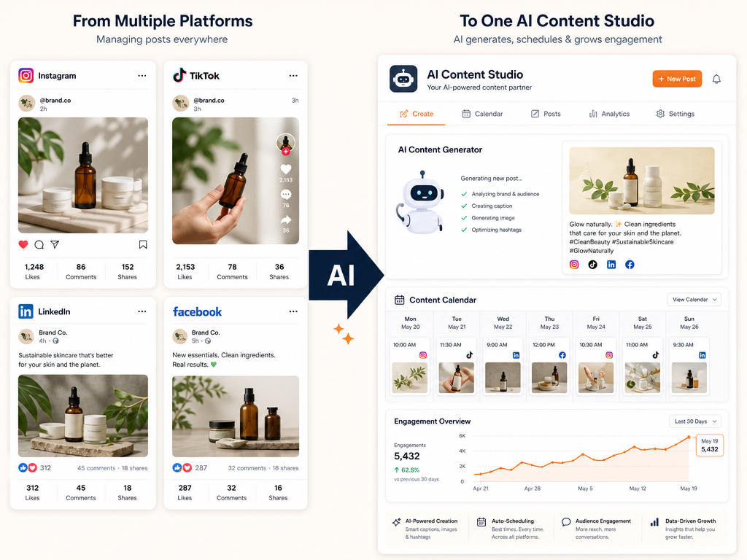747x560 pixels.
Task: Open TikTok video comments bubble
Action: (x=286, y=194)
